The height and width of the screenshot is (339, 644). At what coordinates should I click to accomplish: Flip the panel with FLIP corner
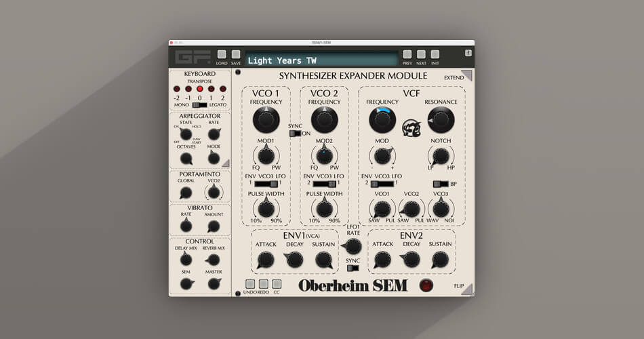tap(467, 289)
